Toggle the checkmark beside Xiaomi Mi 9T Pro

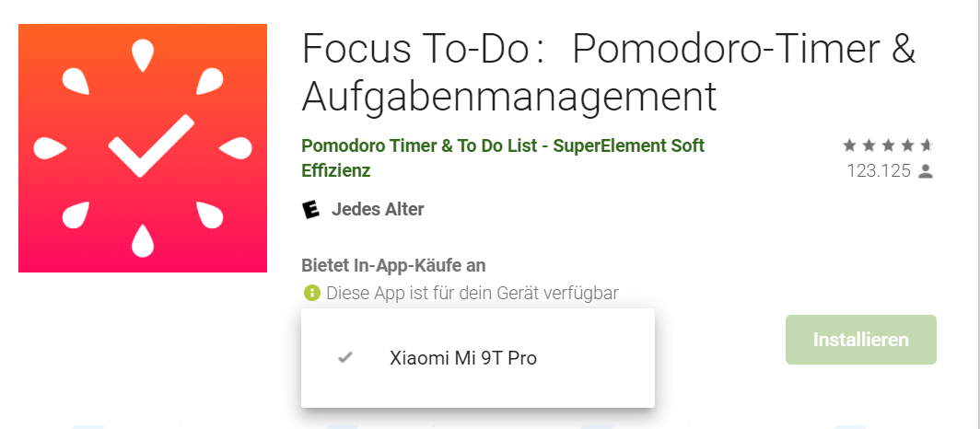[345, 358]
